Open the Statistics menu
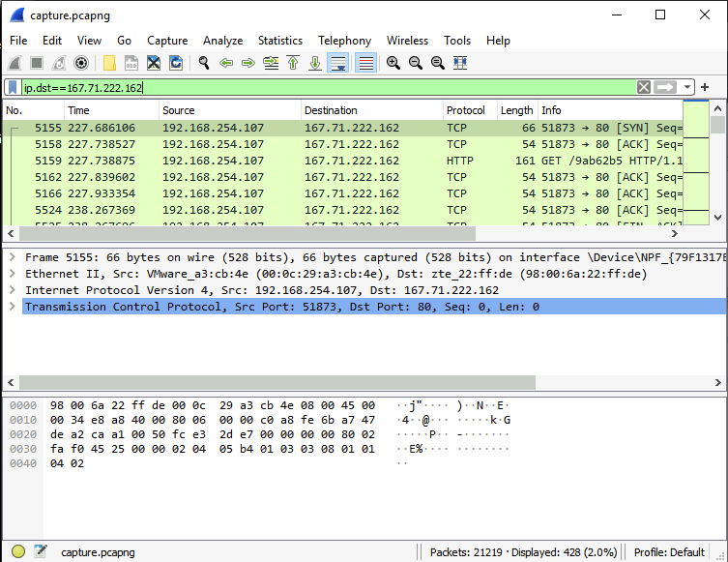 [x=280, y=41]
